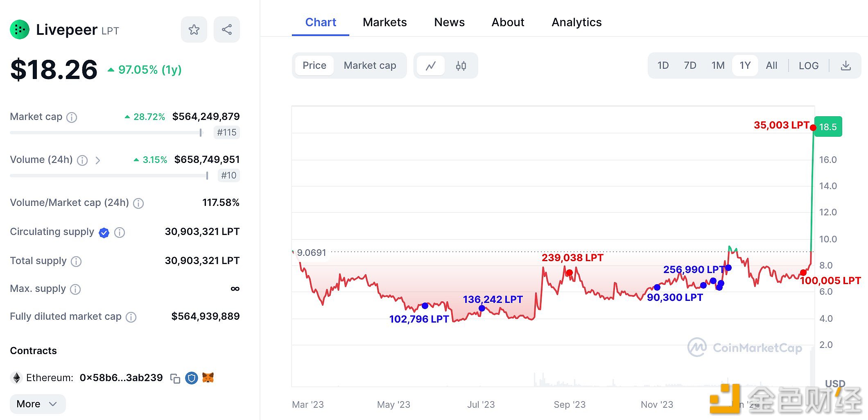Click the Sep '23 axis label
Screen dimensions: 868x420
[570, 405]
